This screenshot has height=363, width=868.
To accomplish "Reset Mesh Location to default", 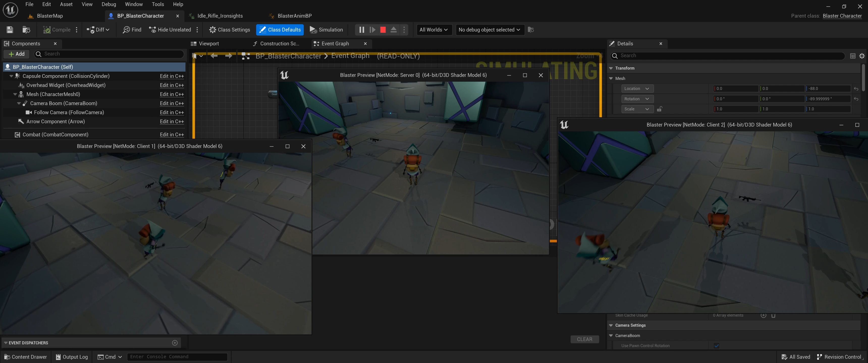I will coord(856,88).
